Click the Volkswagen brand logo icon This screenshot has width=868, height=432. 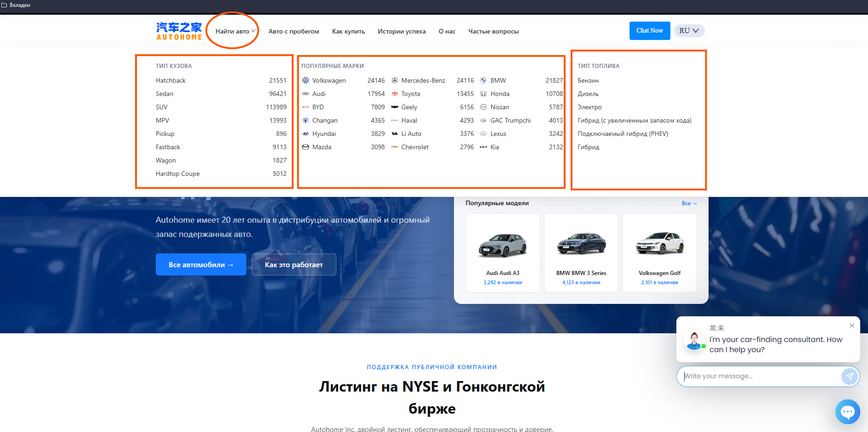coord(306,80)
